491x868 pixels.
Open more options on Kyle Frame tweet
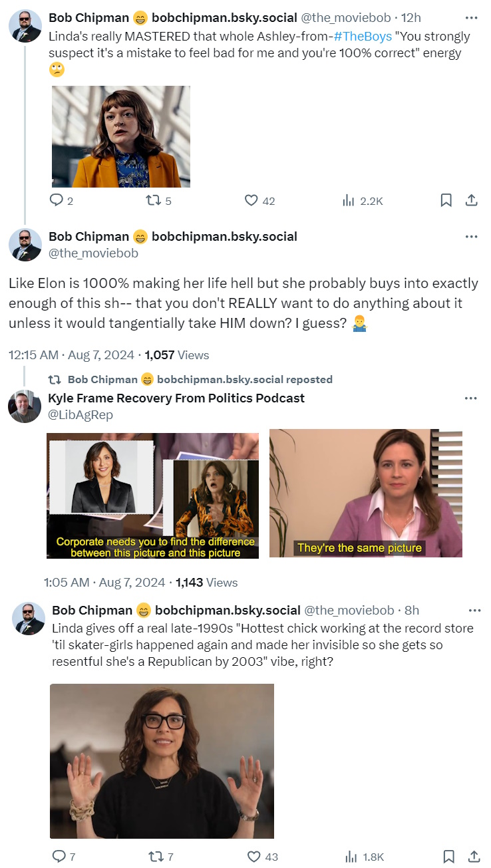471,398
